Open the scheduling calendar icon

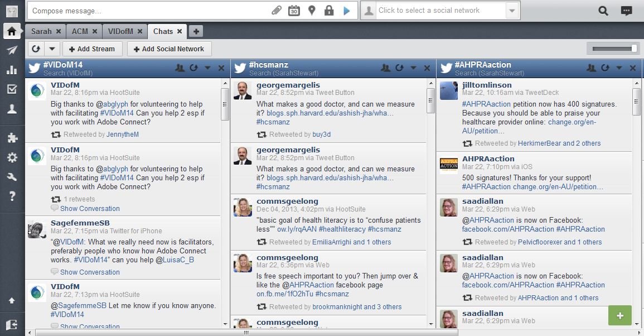point(294,11)
